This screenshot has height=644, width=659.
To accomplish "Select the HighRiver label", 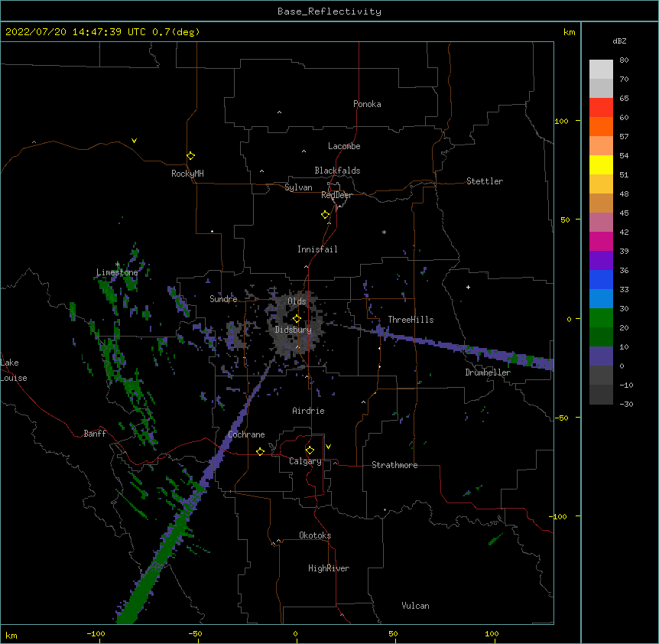I will [329, 568].
